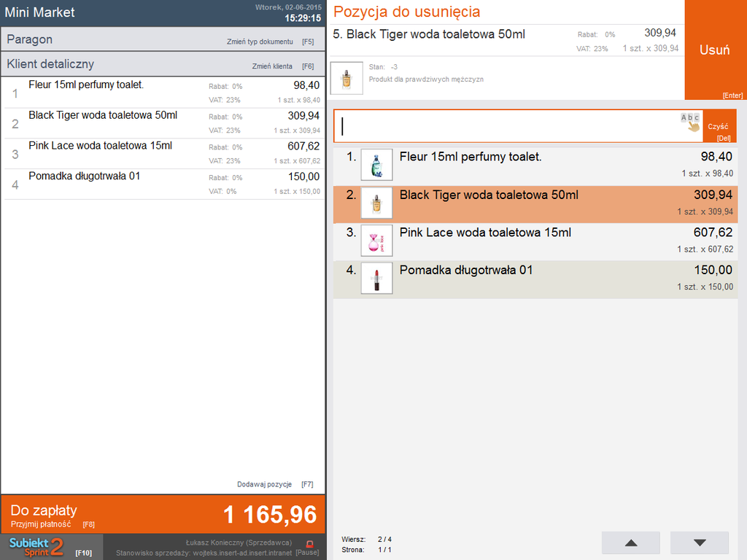
Task: Click price 309,94 in the removal list
Action: pyautogui.click(x=713, y=195)
